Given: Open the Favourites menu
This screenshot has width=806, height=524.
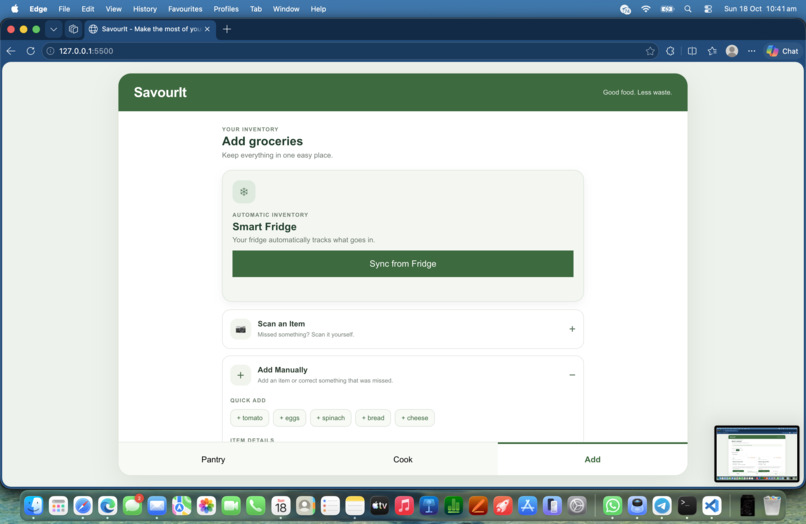Looking at the screenshot, I should [185, 9].
